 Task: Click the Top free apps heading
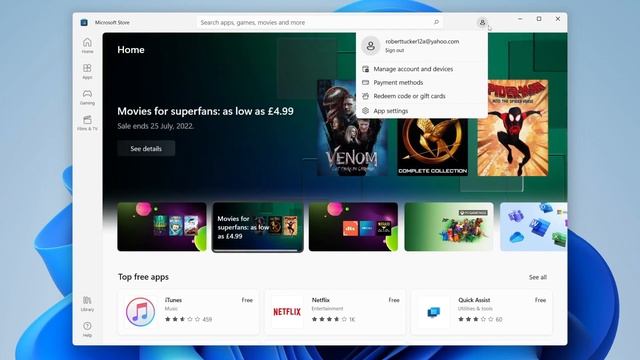(143, 277)
